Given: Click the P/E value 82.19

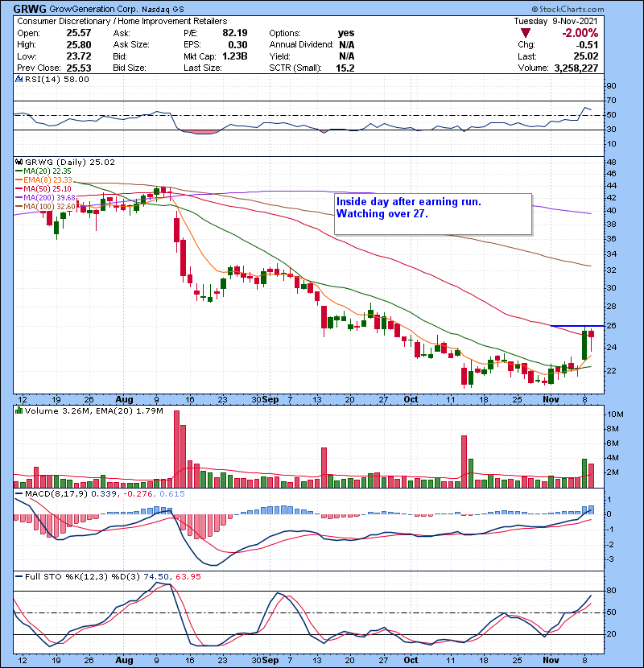Looking at the screenshot, I should 235,33.
